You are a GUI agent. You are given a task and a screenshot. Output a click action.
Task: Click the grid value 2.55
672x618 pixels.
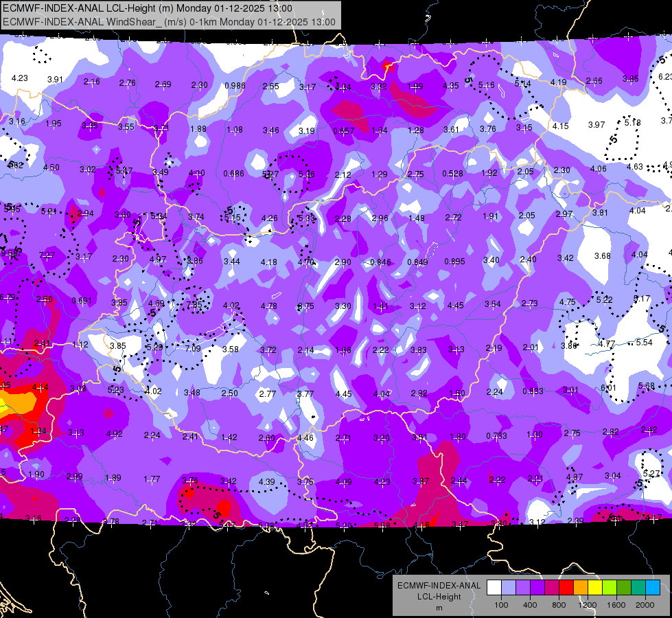coord(271,87)
